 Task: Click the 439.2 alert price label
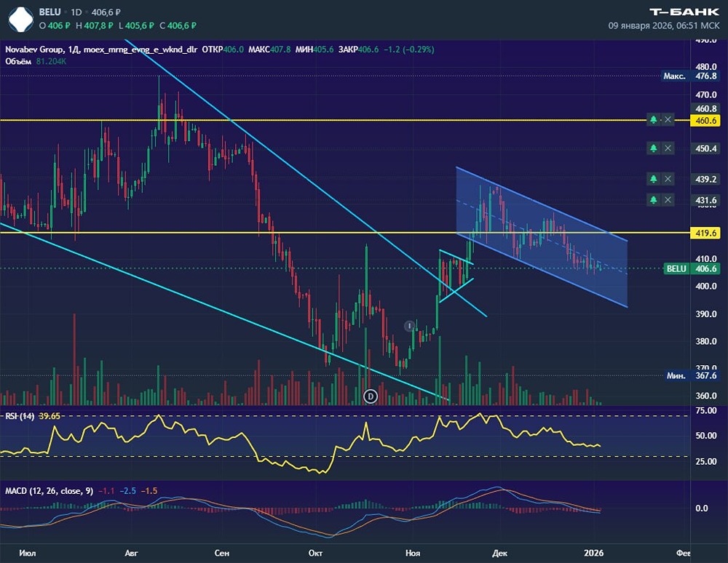[x=705, y=180]
